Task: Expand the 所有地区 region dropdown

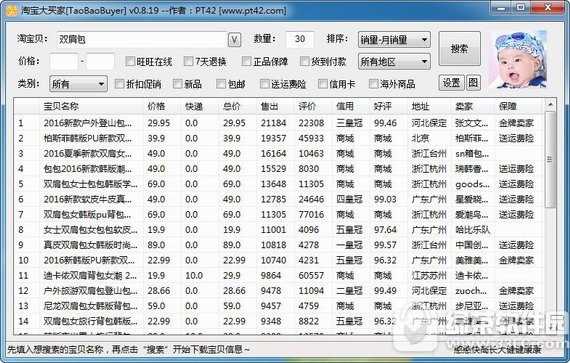Action: click(x=394, y=62)
